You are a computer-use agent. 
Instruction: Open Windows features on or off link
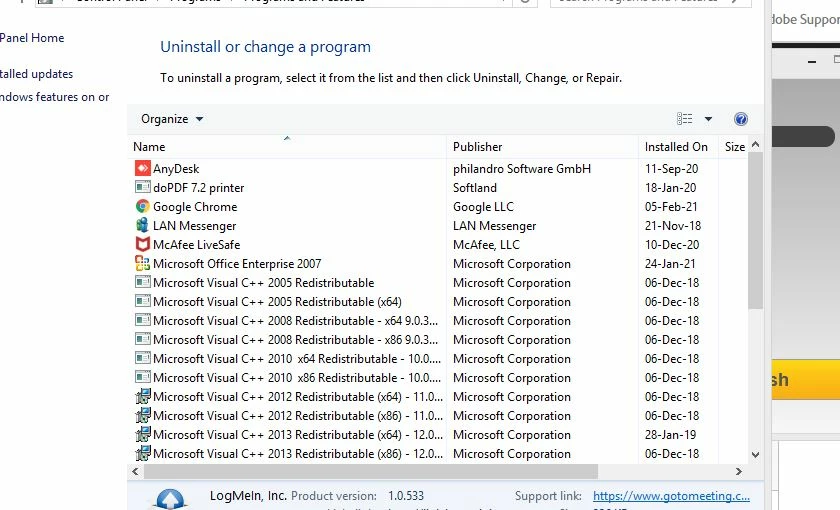click(x=55, y=97)
